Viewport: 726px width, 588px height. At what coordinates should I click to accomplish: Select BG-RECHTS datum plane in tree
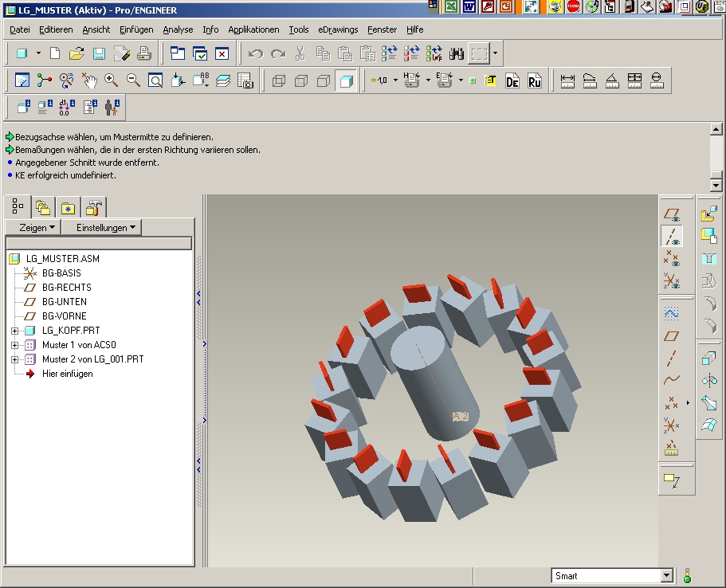coord(67,288)
